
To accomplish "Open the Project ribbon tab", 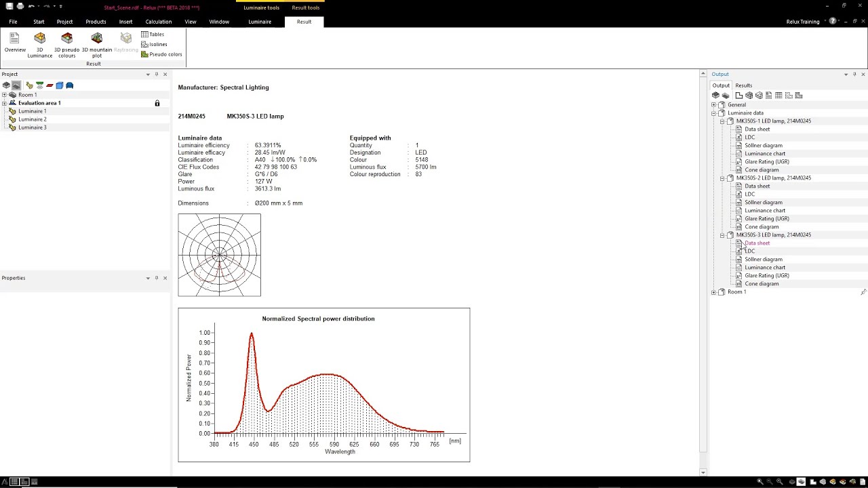I will tap(64, 22).
